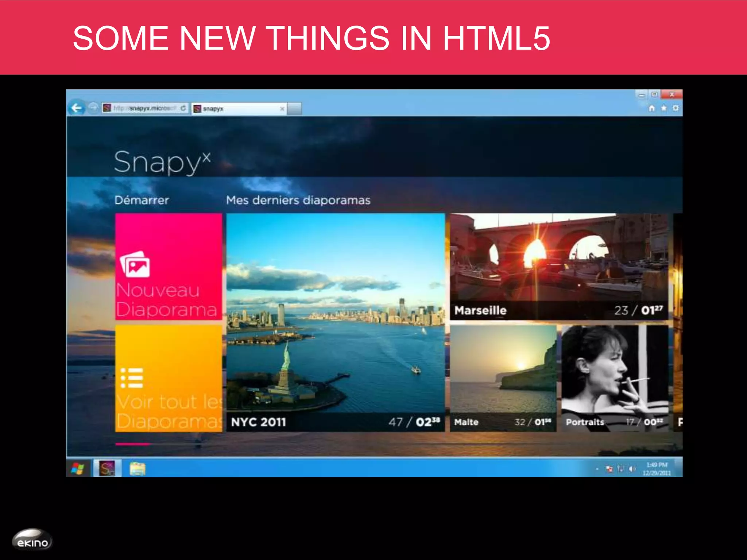Image resolution: width=747 pixels, height=560 pixels.
Task: Maximize the browser window
Action: pos(655,95)
